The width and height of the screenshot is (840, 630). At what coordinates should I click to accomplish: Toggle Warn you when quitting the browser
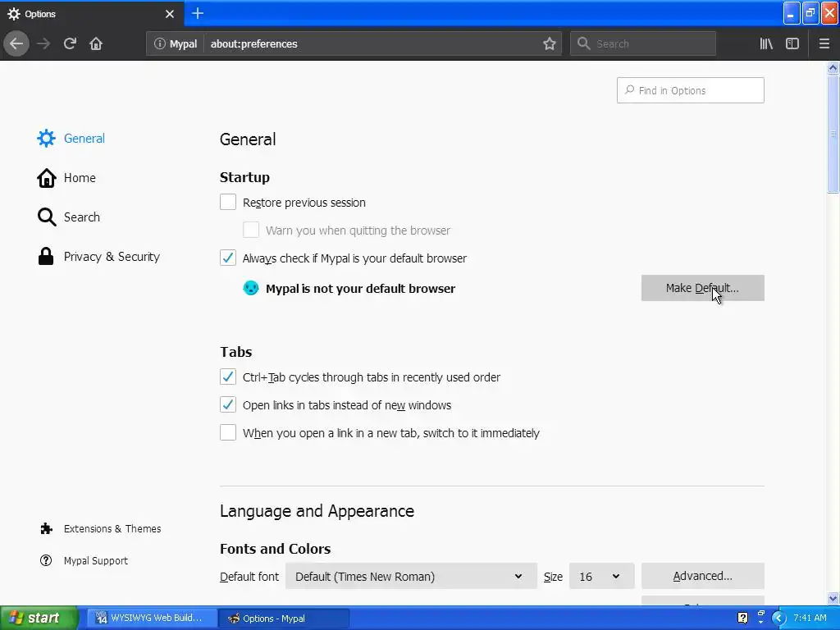tap(251, 230)
